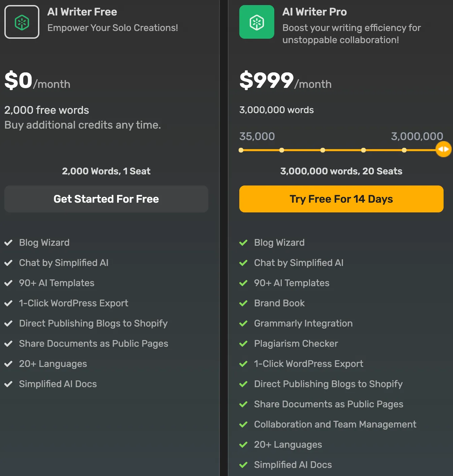Click Try Free For 14 Days button
Viewport: 453px width, 476px height.
pos(341,199)
